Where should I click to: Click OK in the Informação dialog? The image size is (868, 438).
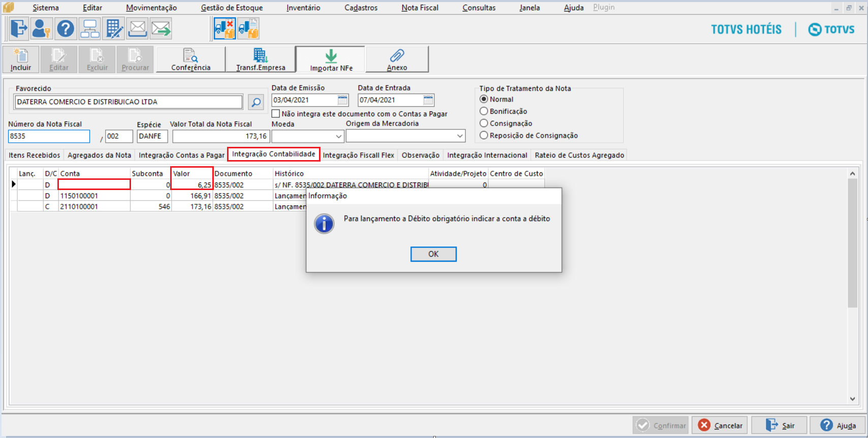point(433,254)
